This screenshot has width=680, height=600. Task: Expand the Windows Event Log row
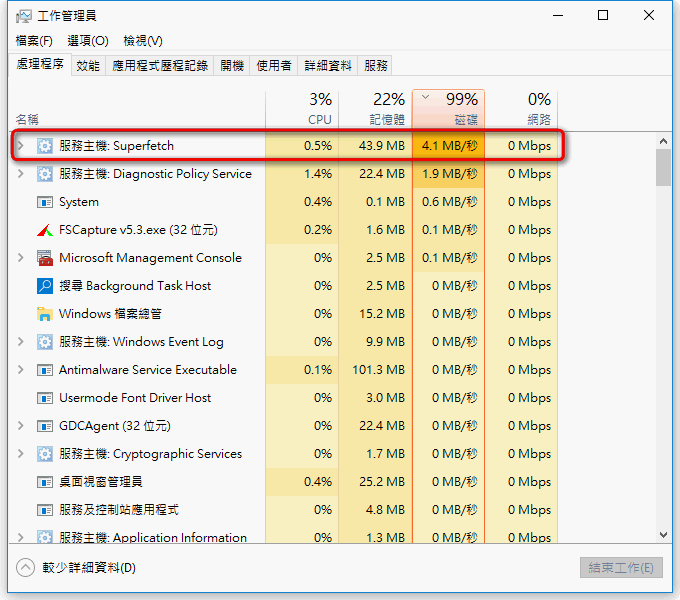click(x=20, y=342)
